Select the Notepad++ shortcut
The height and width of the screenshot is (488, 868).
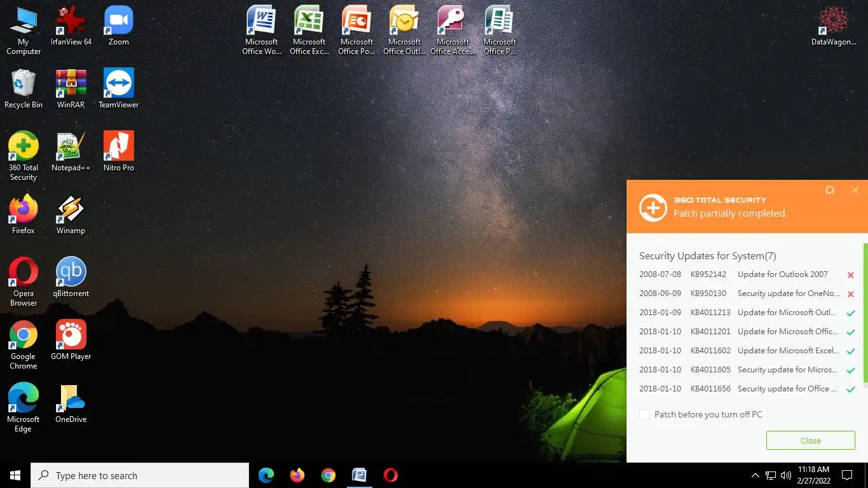click(x=71, y=151)
